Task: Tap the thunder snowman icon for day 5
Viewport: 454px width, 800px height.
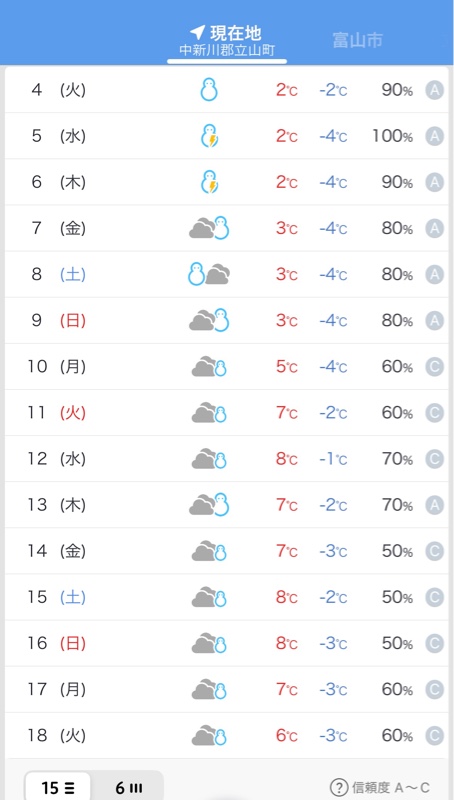Action: pos(209,136)
